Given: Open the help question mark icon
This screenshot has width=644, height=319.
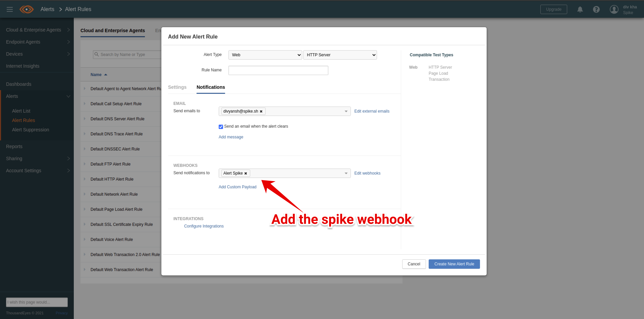Looking at the screenshot, I should (x=596, y=9).
